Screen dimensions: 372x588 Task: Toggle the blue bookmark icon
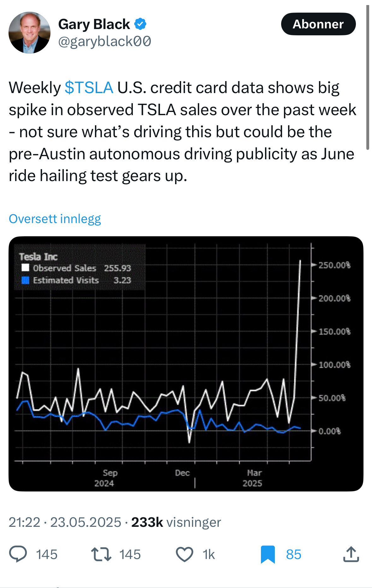point(268,555)
